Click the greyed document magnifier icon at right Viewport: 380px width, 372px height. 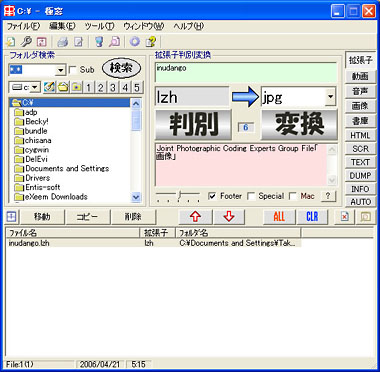365,217
